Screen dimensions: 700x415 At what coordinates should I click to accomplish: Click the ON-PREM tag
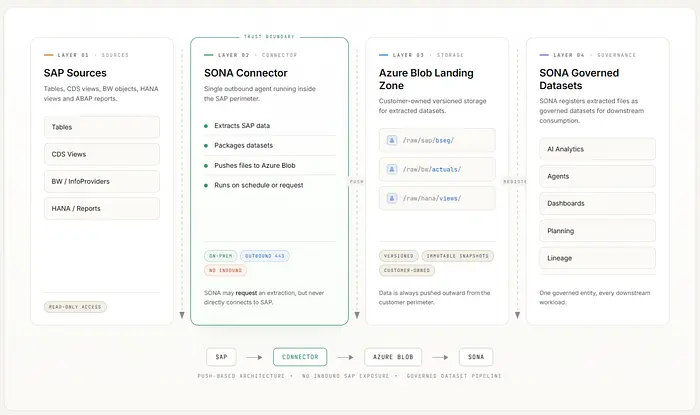221,256
